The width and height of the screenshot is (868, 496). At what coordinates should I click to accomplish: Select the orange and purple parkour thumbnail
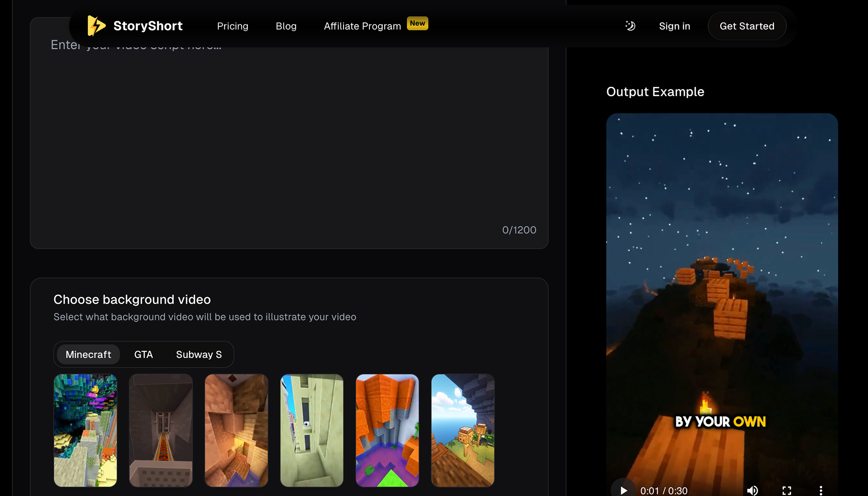coord(387,430)
